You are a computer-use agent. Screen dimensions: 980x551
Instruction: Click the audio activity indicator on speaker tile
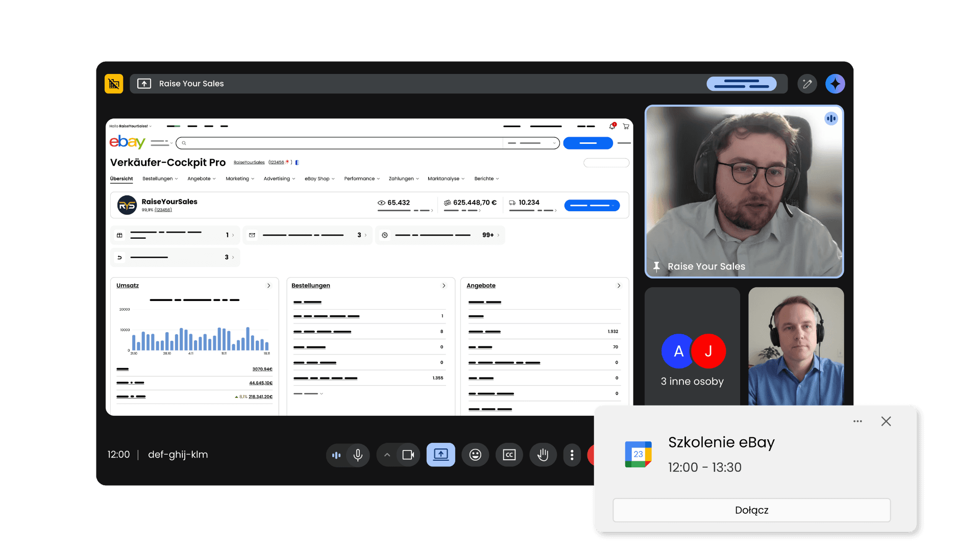831,119
